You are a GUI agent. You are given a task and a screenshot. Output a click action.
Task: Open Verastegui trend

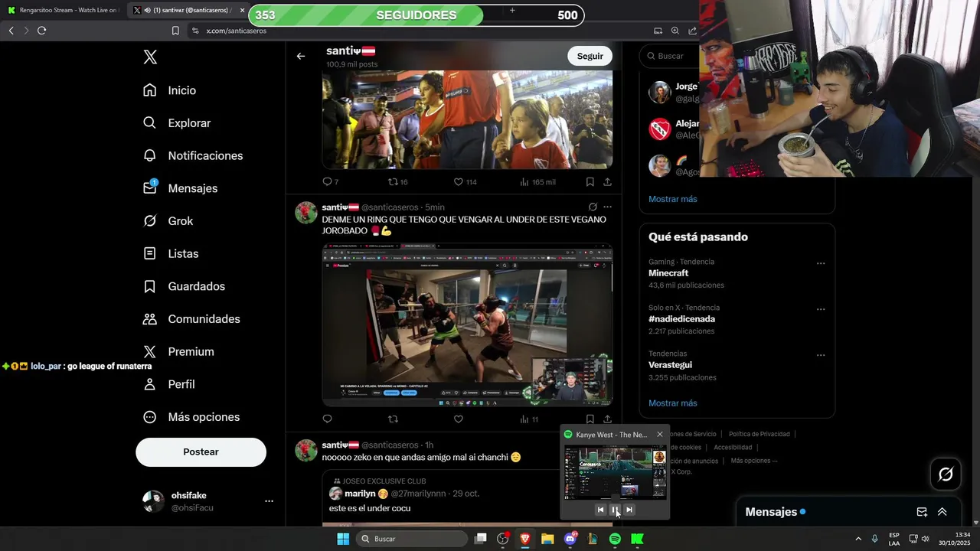click(670, 365)
